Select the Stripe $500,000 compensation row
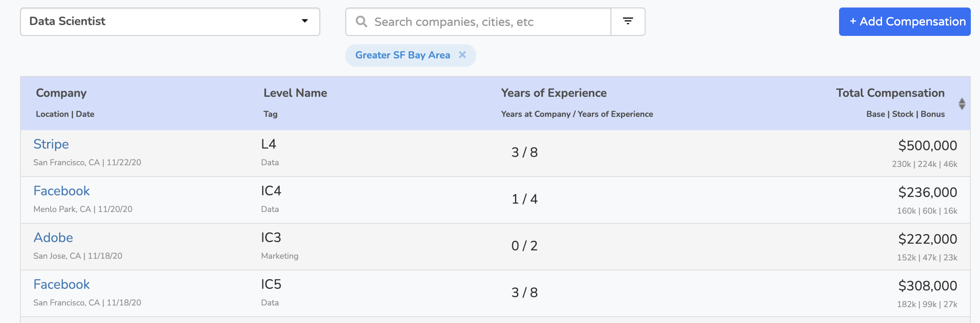This screenshot has width=980, height=323. tap(495, 153)
